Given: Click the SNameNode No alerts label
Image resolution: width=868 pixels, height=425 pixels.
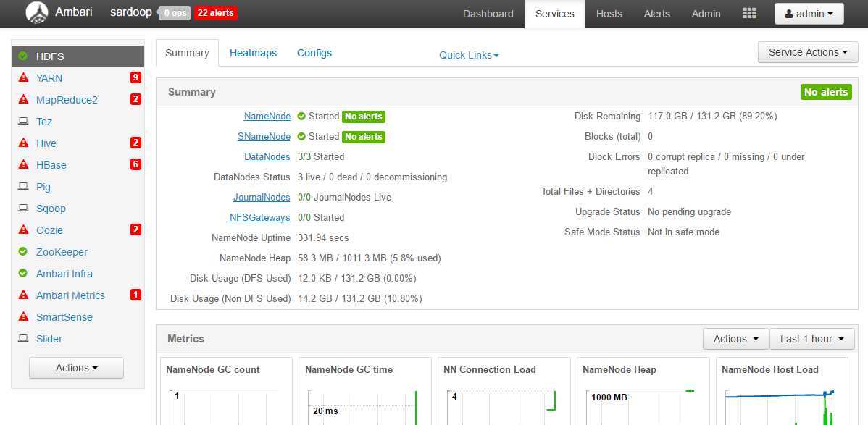Looking at the screenshot, I should [x=363, y=137].
